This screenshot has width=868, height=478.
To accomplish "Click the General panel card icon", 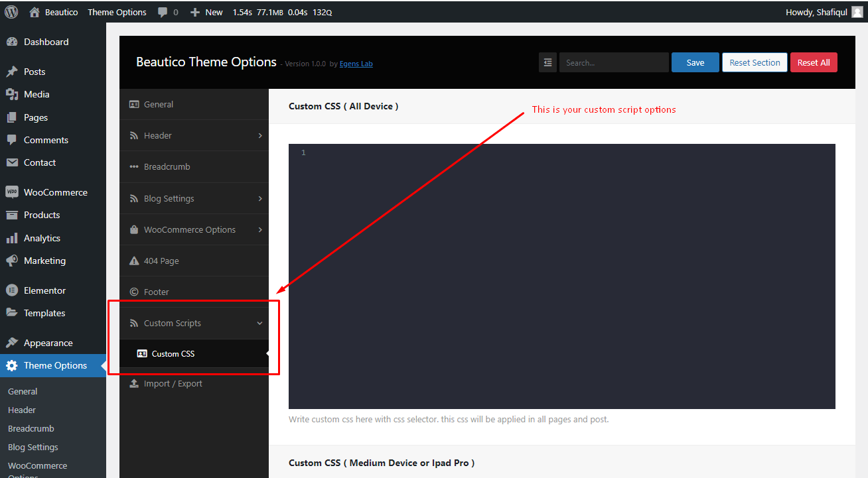I will 134,104.
